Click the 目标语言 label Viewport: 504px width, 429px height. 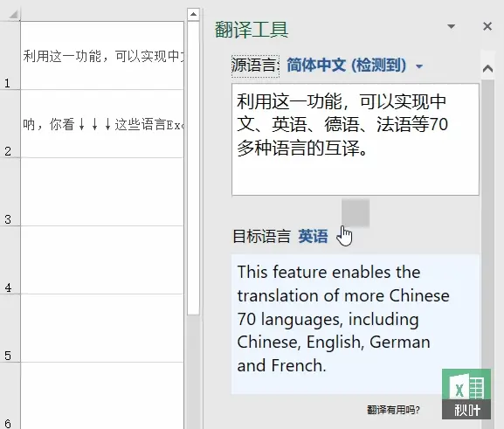[x=262, y=236]
